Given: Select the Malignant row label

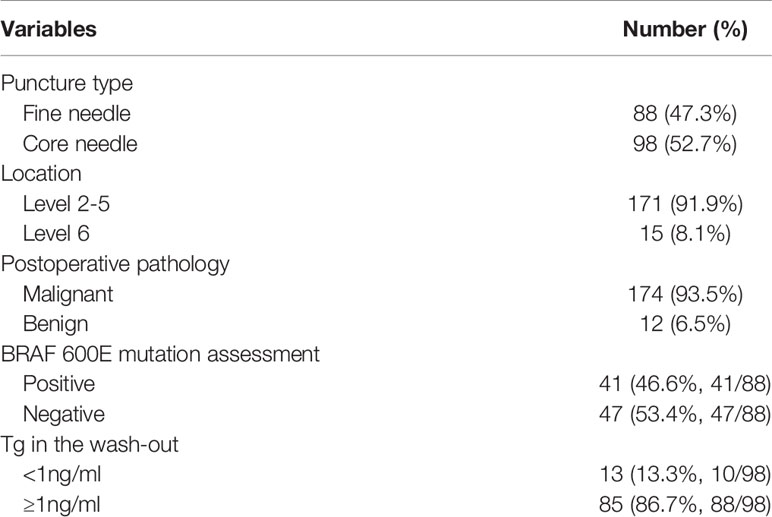Looking at the screenshot, I should (68, 295).
